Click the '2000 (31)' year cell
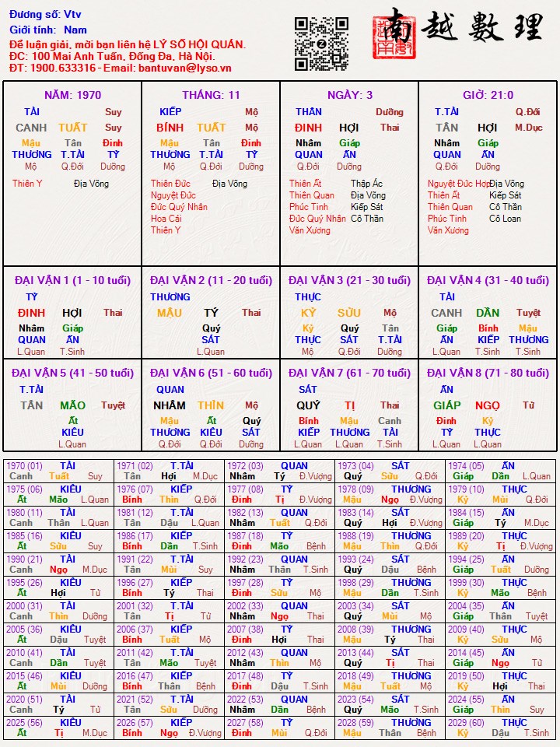The image size is (560, 747). tap(60, 612)
